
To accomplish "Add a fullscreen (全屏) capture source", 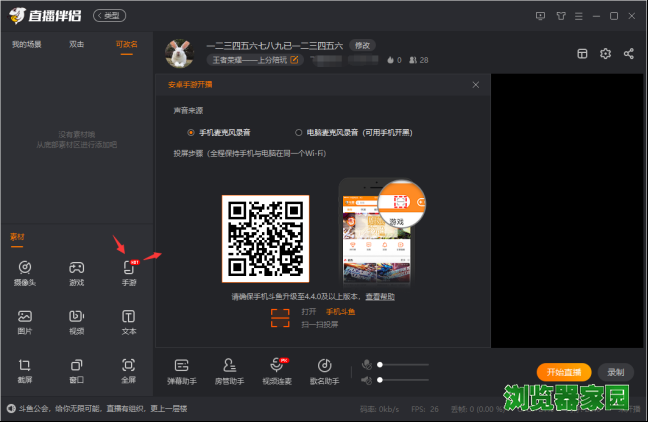I will click(129, 370).
